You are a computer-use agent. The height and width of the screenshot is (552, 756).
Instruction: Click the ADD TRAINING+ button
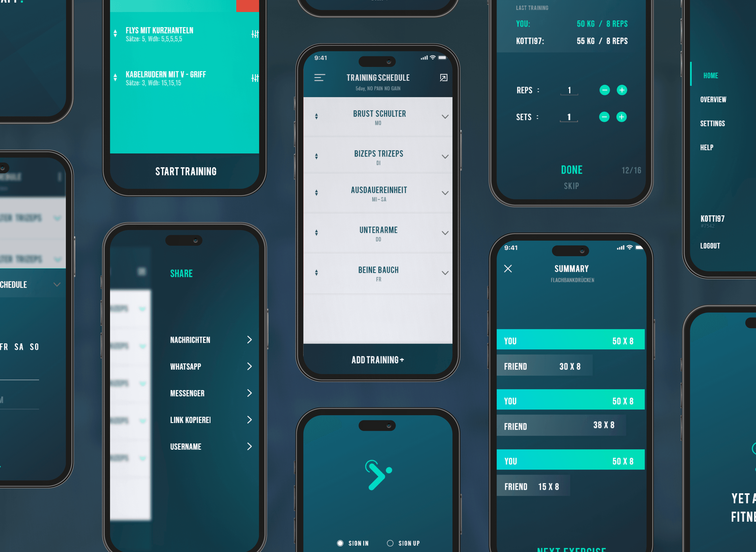tap(378, 360)
